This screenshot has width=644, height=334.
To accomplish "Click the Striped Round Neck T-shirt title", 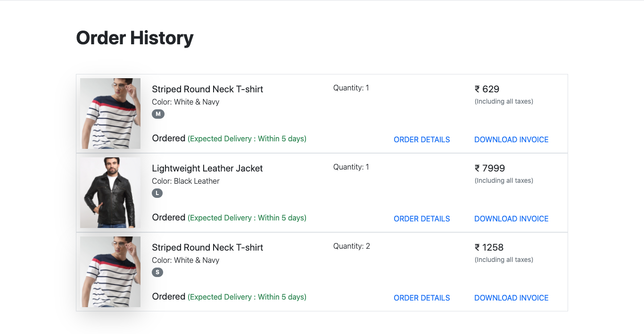I will pyautogui.click(x=207, y=89).
